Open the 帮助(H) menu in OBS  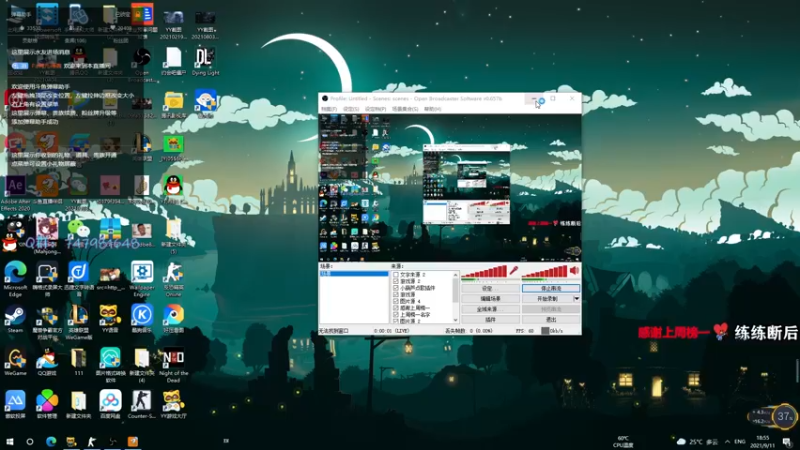pyautogui.click(x=432, y=109)
